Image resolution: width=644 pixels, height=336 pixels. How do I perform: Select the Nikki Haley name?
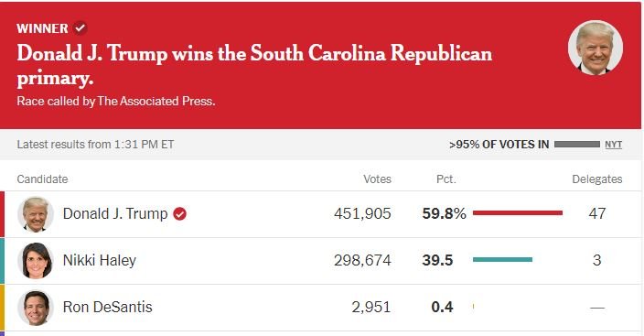click(x=100, y=260)
